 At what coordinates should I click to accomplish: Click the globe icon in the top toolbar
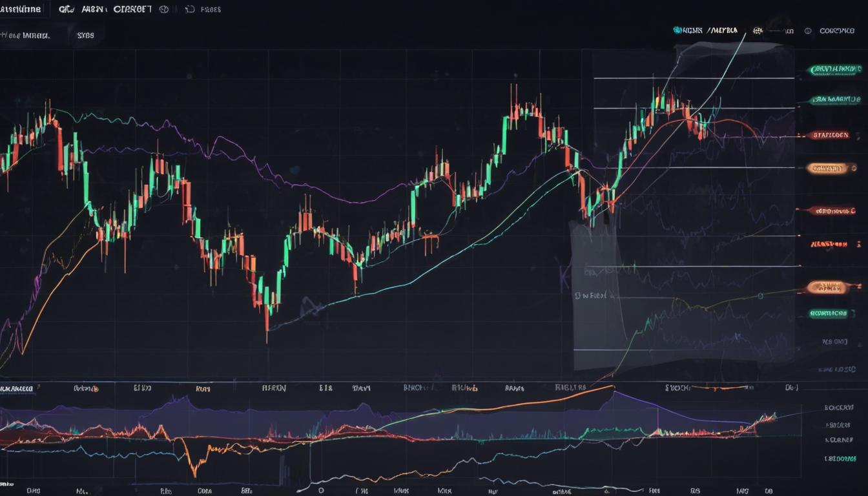pos(164,10)
